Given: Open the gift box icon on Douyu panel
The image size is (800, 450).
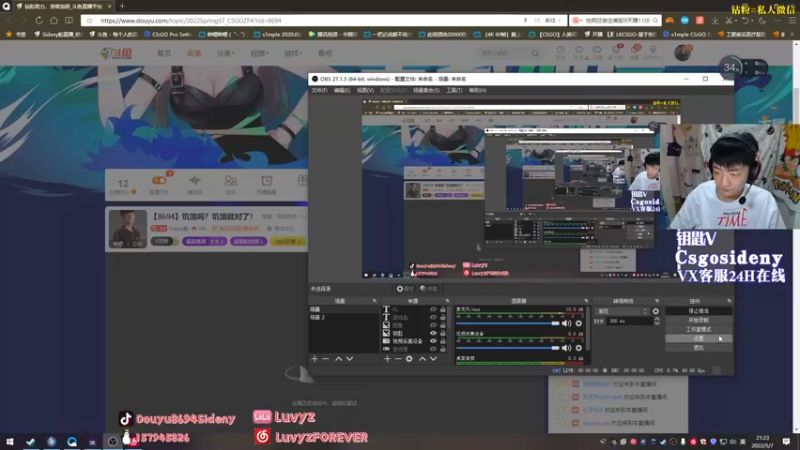Looking at the screenshot, I should (302, 181).
